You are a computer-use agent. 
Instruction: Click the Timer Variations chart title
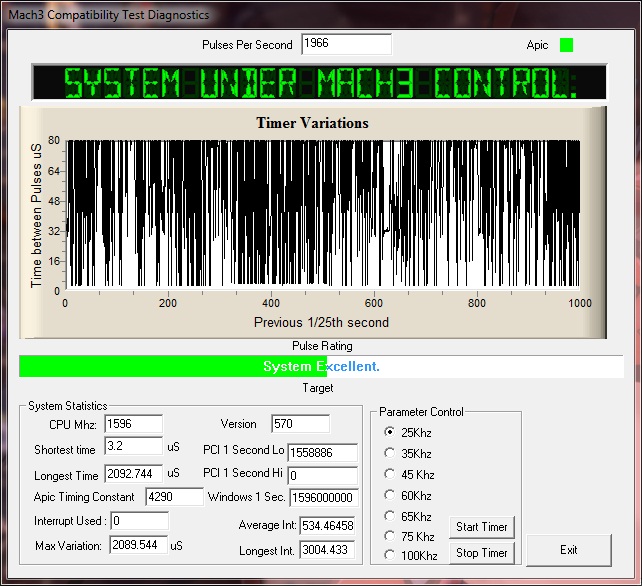(x=312, y=123)
